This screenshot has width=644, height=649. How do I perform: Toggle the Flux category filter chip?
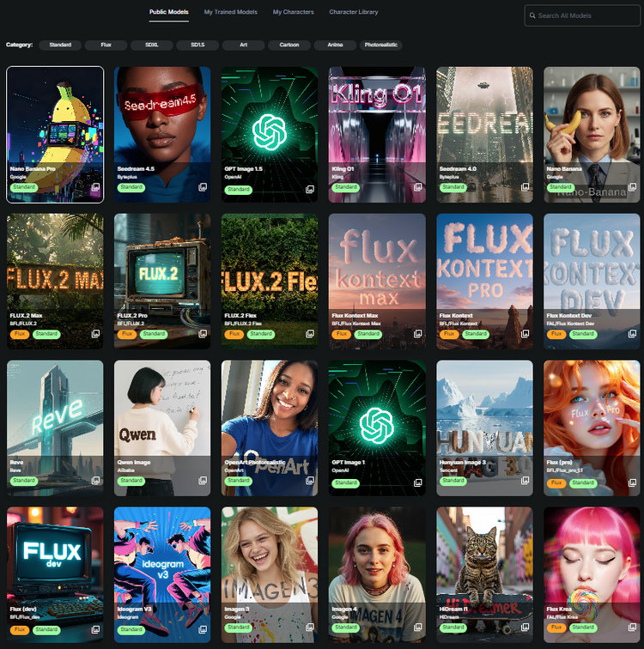click(x=106, y=45)
